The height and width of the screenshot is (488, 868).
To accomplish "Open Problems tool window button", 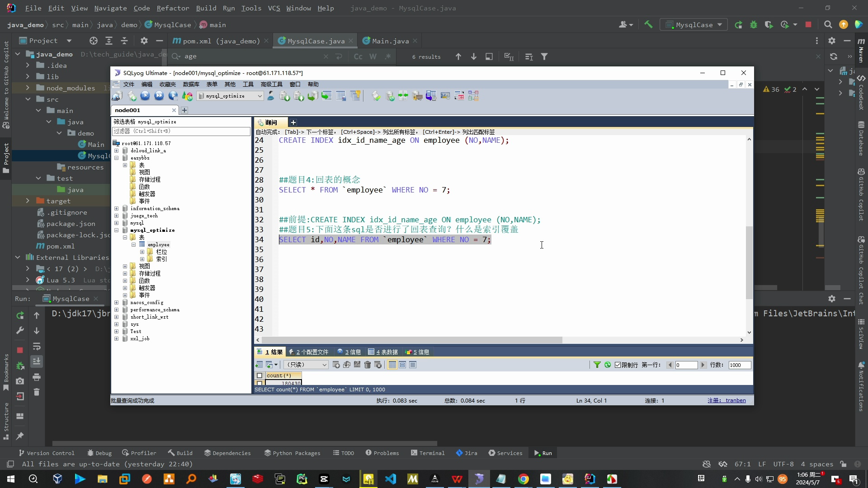I will click(x=382, y=453).
